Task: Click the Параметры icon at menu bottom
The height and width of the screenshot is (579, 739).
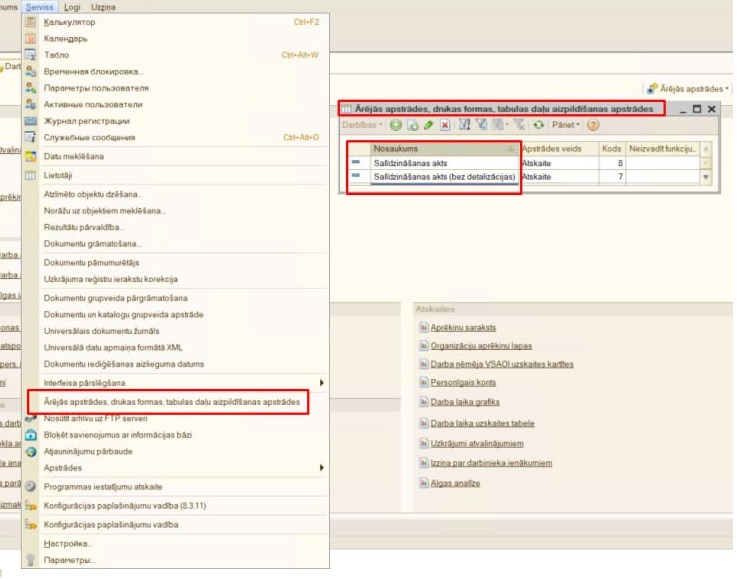Action: point(31,560)
